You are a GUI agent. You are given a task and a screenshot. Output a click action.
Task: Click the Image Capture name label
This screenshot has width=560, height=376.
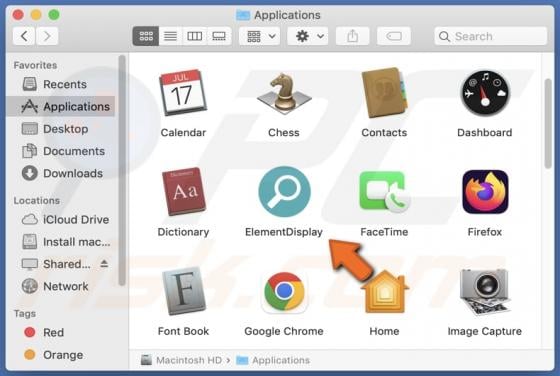[485, 331]
